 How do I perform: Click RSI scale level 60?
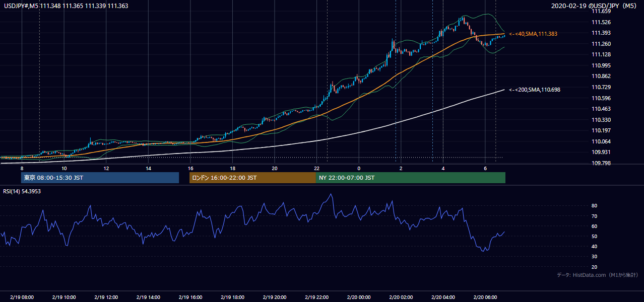594,226
